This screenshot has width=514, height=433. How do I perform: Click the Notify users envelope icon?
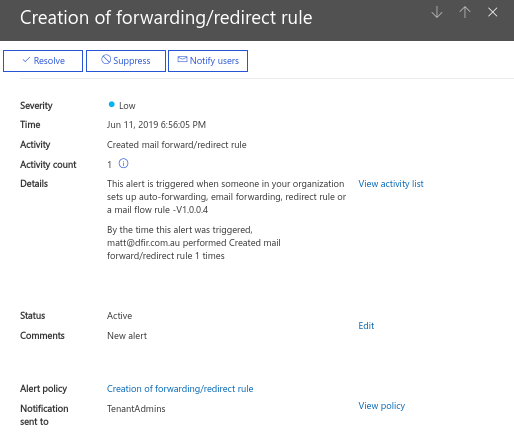click(182, 59)
